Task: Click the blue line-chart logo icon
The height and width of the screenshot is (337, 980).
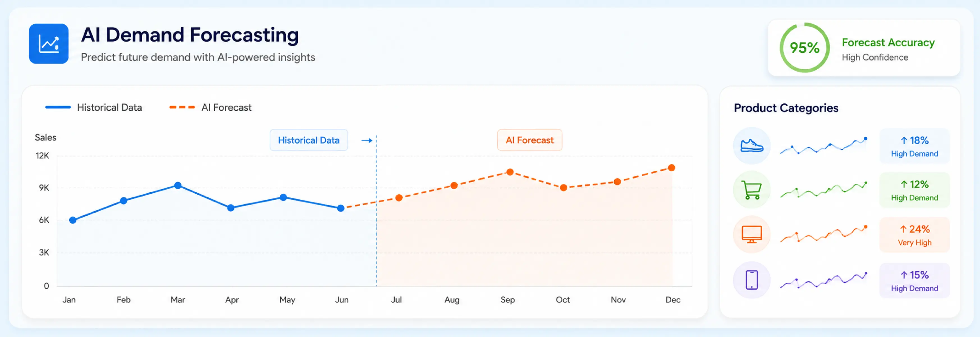Action: click(49, 44)
